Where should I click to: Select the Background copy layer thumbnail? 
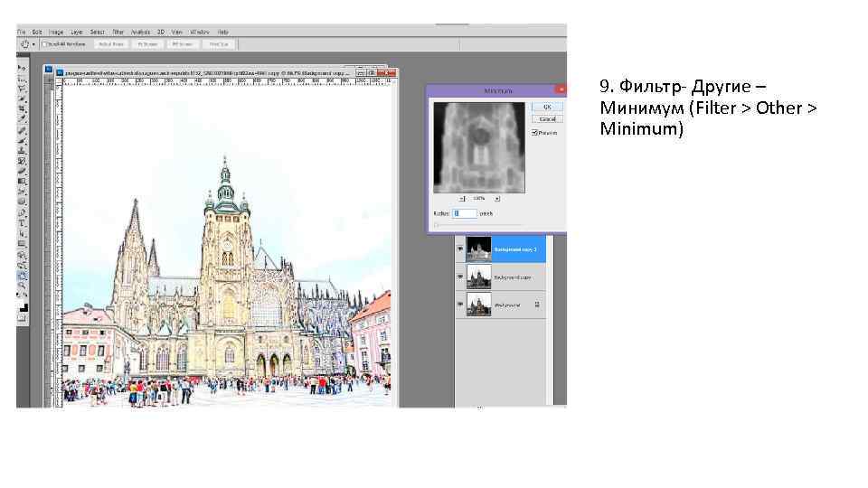point(478,277)
